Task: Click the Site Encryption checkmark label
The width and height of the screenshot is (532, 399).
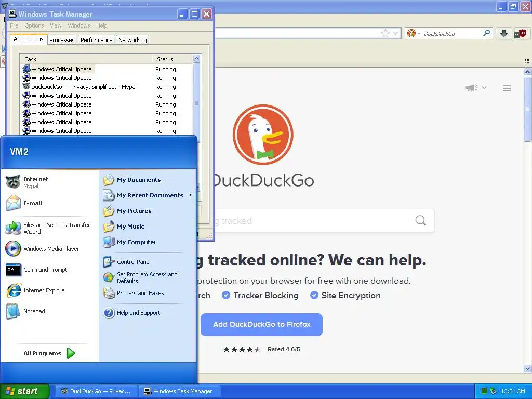Action: [345, 296]
